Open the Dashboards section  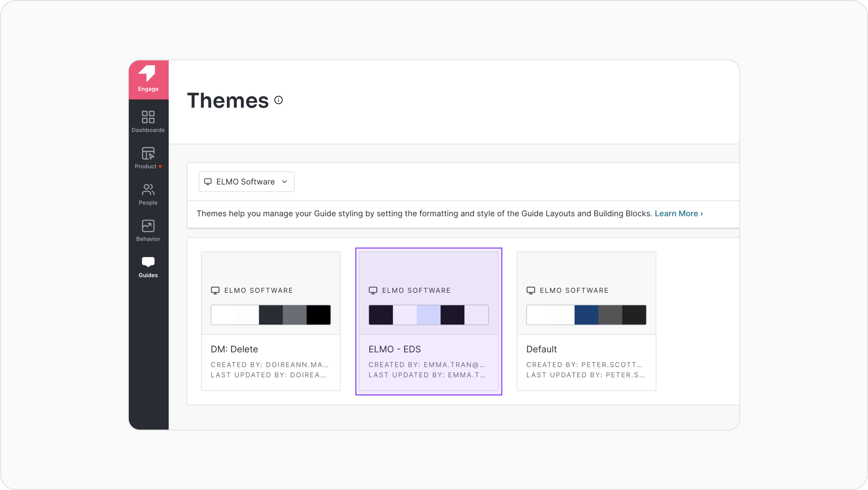(148, 122)
